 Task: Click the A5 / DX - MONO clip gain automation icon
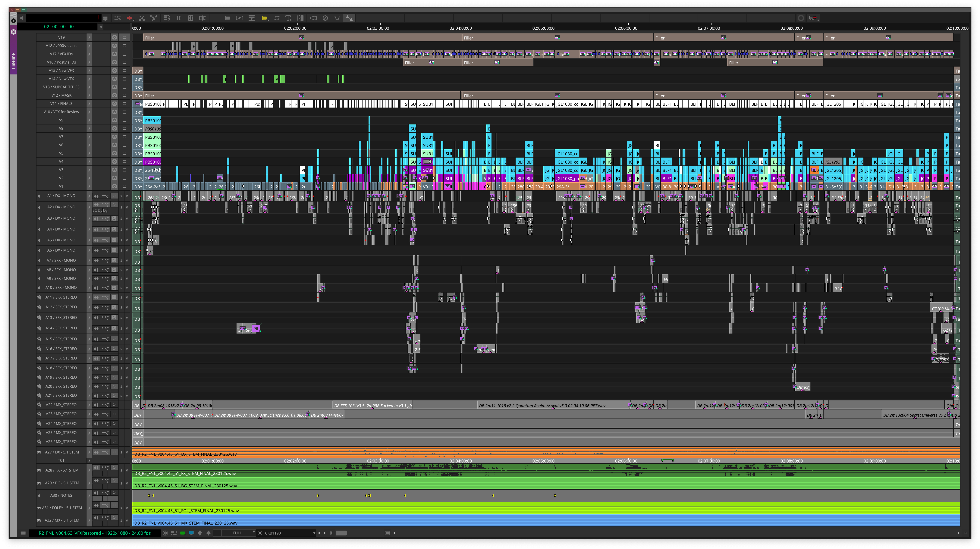point(105,240)
